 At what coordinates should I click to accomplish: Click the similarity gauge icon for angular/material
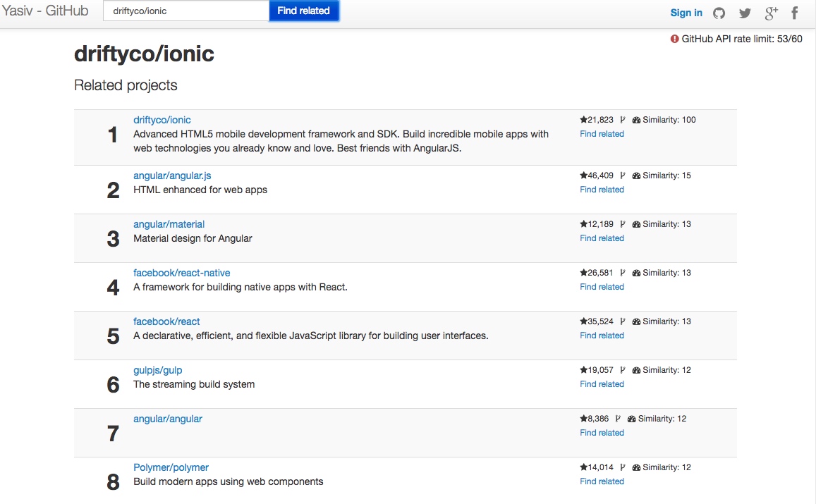click(x=636, y=225)
